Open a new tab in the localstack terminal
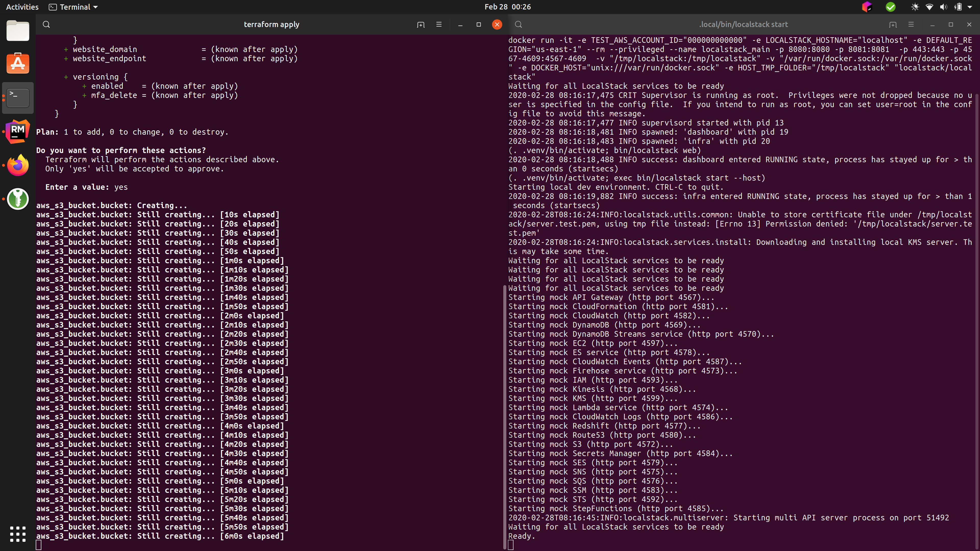This screenshot has height=551, width=980. pyautogui.click(x=892, y=24)
